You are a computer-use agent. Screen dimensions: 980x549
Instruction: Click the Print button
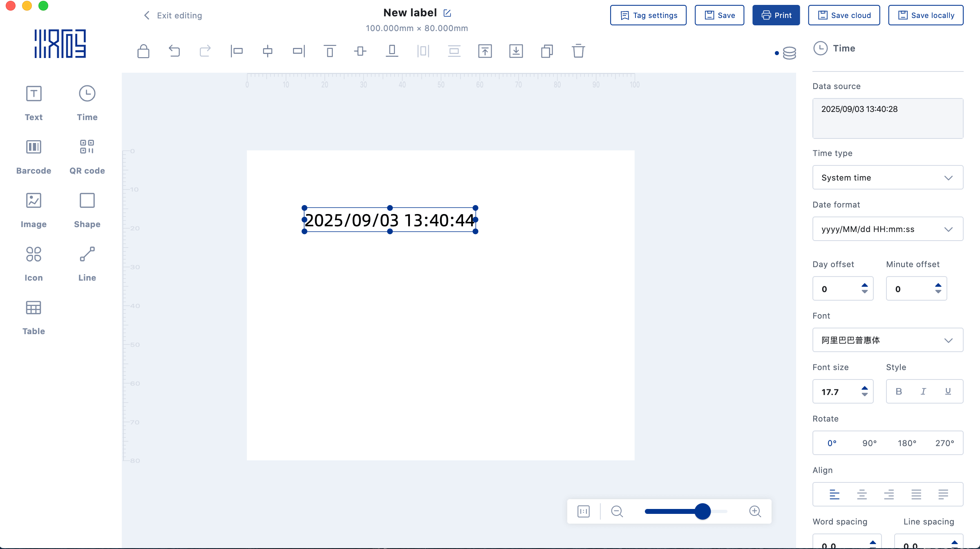pos(776,15)
